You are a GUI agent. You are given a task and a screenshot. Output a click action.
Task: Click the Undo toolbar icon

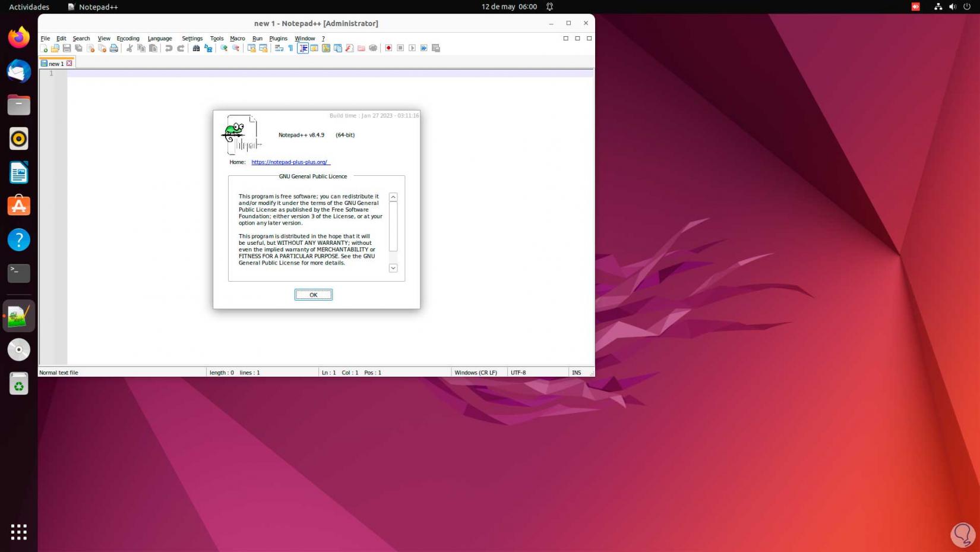169,48
